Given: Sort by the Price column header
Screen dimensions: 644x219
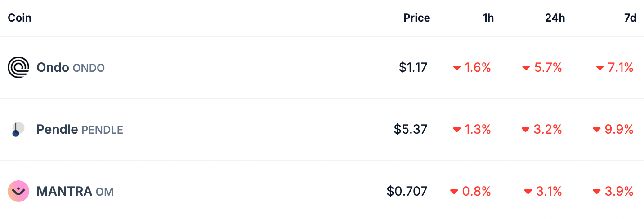Looking at the screenshot, I should pos(416,18).
